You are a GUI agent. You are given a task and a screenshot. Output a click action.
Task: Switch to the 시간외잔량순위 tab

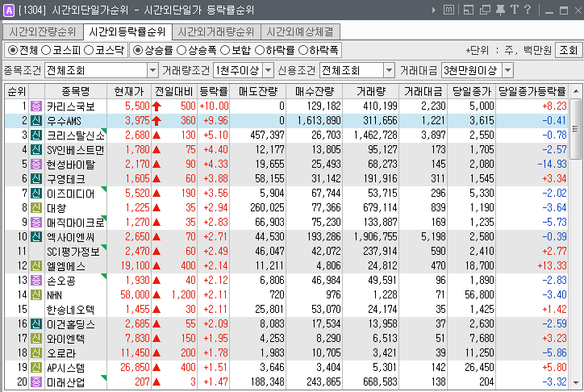pos(43,32)
